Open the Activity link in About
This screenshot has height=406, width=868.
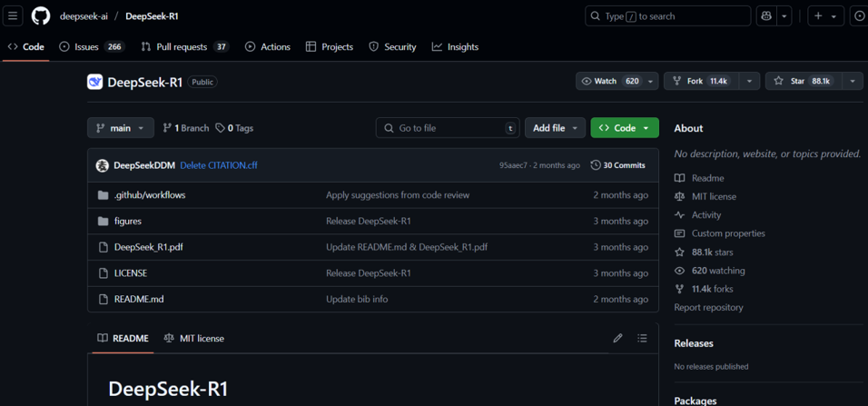(697, 215)
